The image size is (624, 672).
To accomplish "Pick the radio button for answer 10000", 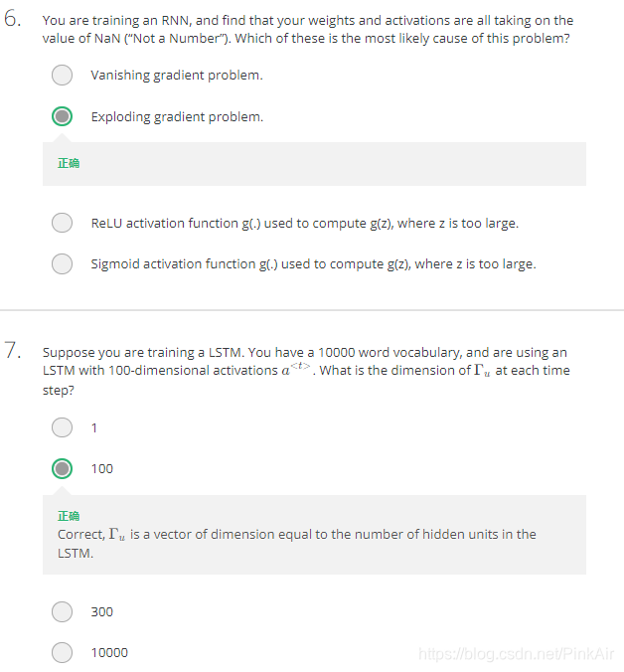I will pos(62,653).
